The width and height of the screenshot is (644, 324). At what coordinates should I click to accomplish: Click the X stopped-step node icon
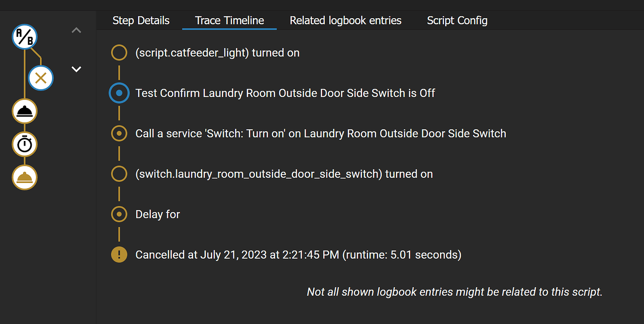pos(41,78)
